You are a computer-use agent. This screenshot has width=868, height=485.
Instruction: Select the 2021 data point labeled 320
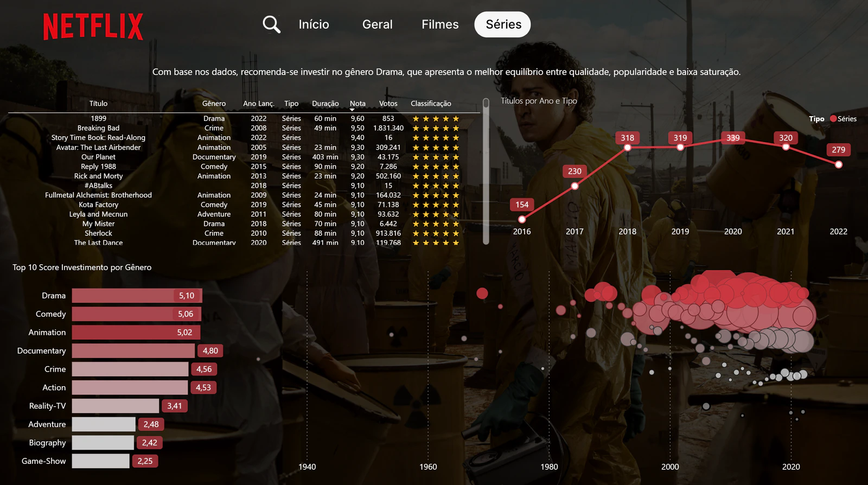tap(786, 146)
